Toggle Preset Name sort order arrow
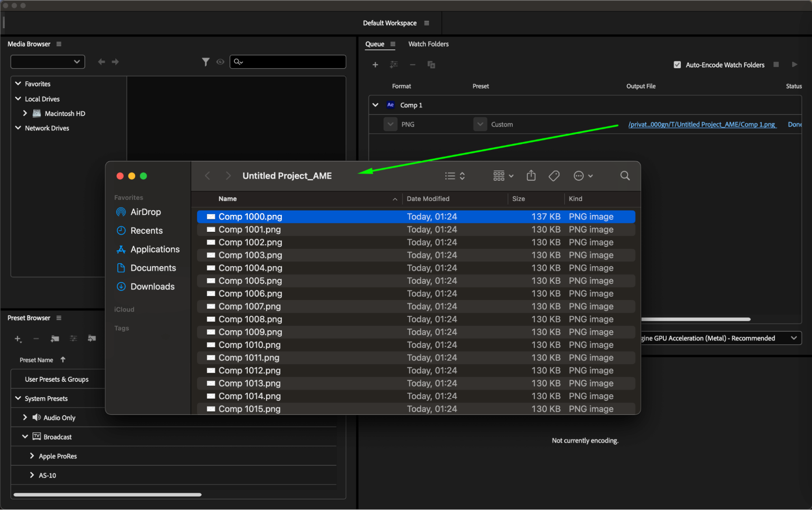 pos(63,360)
